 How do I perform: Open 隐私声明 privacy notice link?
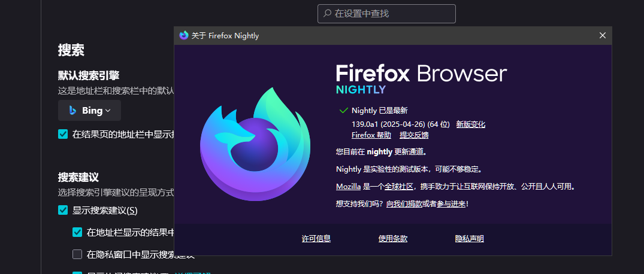coord(470,239)
